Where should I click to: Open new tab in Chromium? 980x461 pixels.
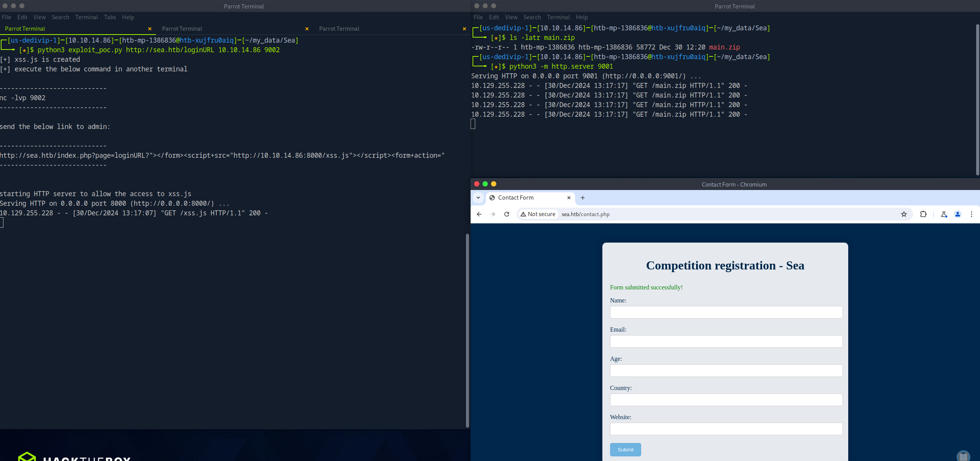point(583,198)
